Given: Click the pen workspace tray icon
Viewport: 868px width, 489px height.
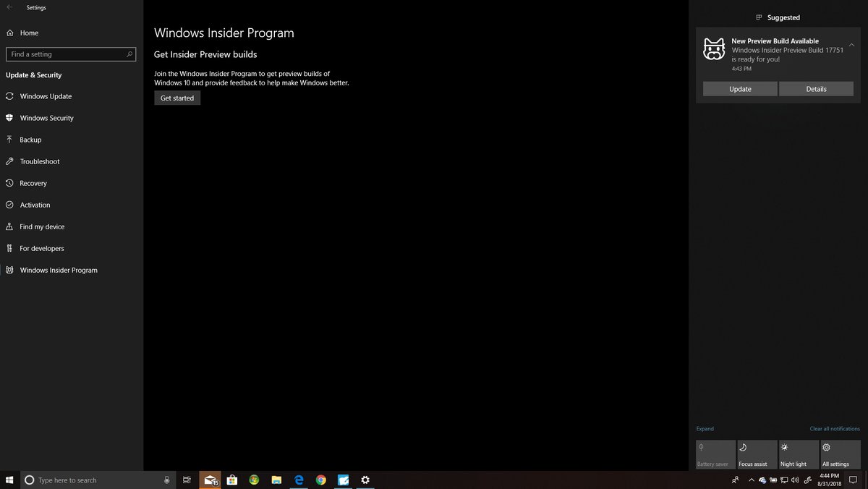Looking at the screenshot, I should [808, 480].
